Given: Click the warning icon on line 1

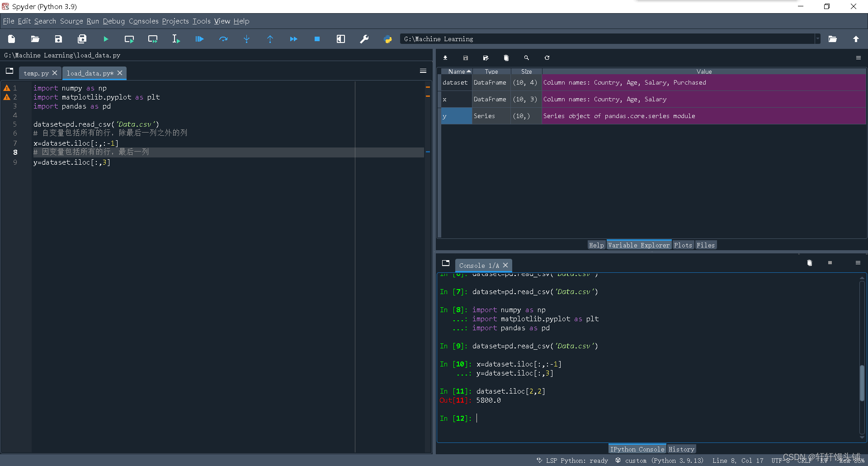Looking at the screenshot, I should tap(7, 88).
